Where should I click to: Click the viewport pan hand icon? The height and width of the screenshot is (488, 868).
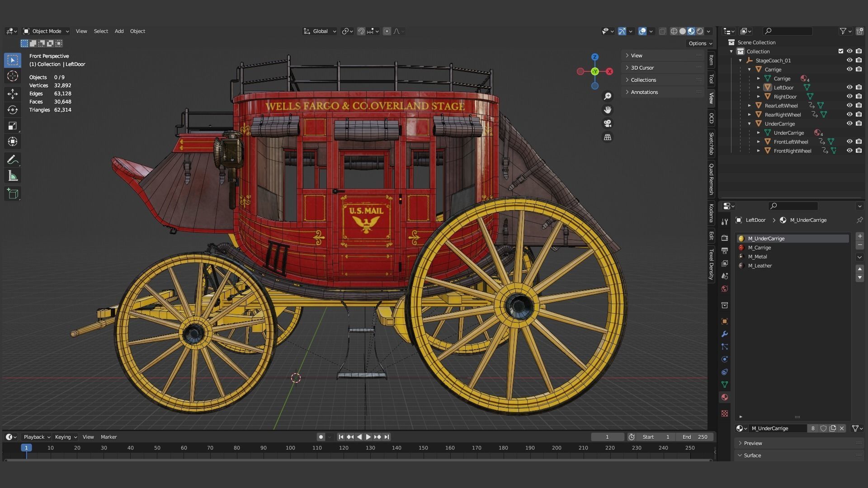pos(608,110)
